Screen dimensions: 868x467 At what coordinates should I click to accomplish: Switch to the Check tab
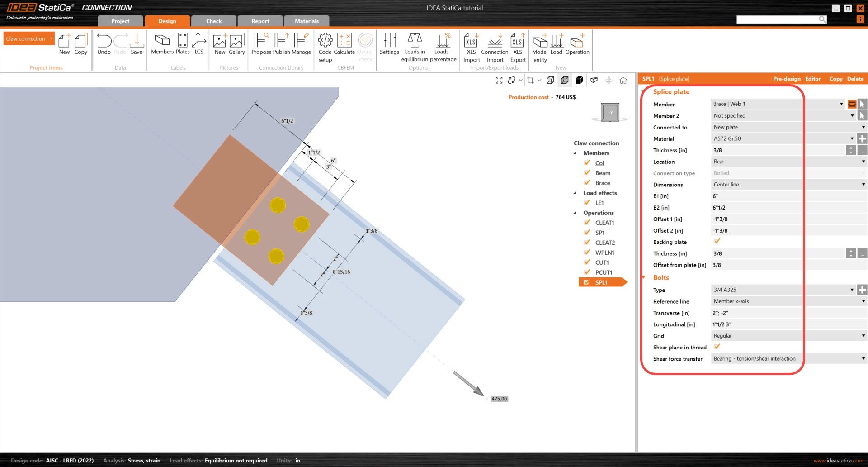[214, 21]
